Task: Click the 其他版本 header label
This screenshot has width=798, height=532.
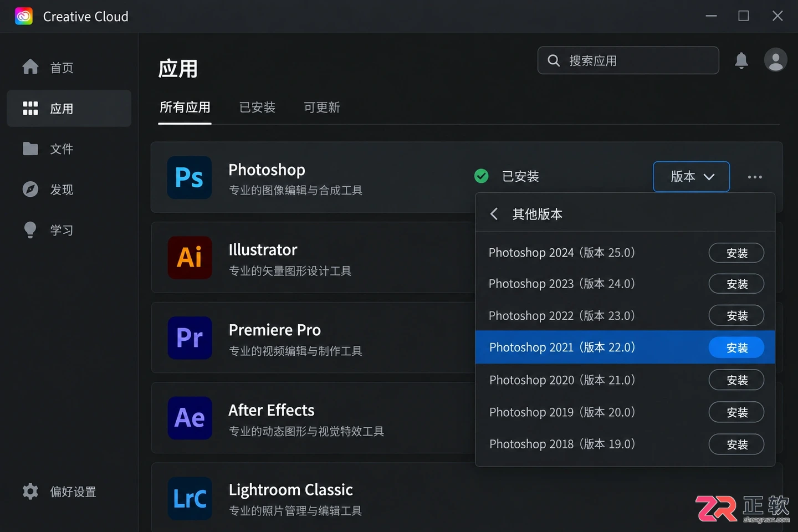Action: 537,214
